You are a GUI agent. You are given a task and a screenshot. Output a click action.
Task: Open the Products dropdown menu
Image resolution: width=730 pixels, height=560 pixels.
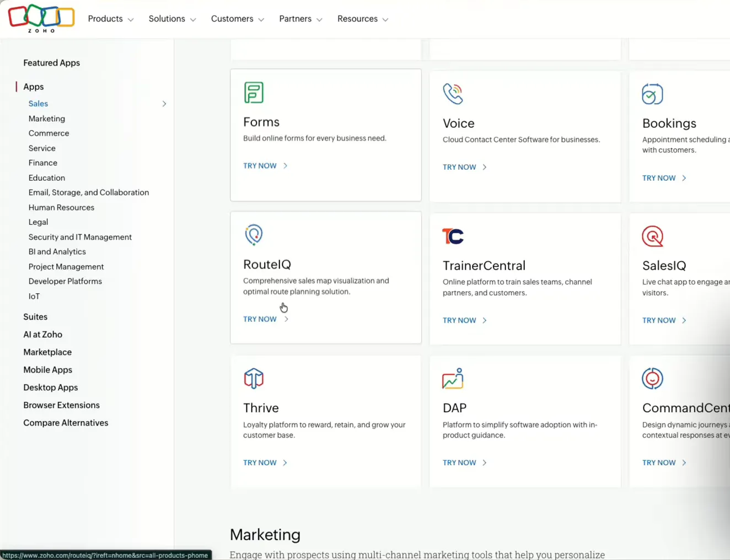click(110, 19)
